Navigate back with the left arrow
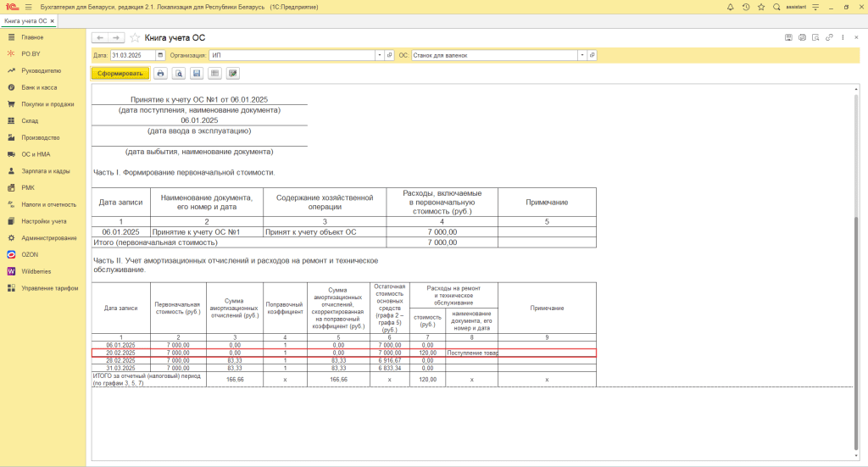The height and width of the screenshot is (467, 868). tap(100, 38)
